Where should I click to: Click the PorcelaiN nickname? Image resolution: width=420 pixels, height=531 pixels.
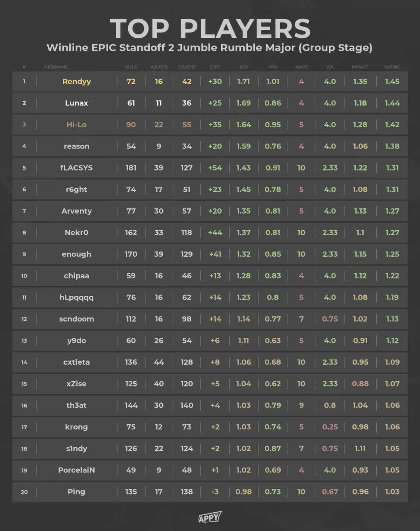(76, 470)
